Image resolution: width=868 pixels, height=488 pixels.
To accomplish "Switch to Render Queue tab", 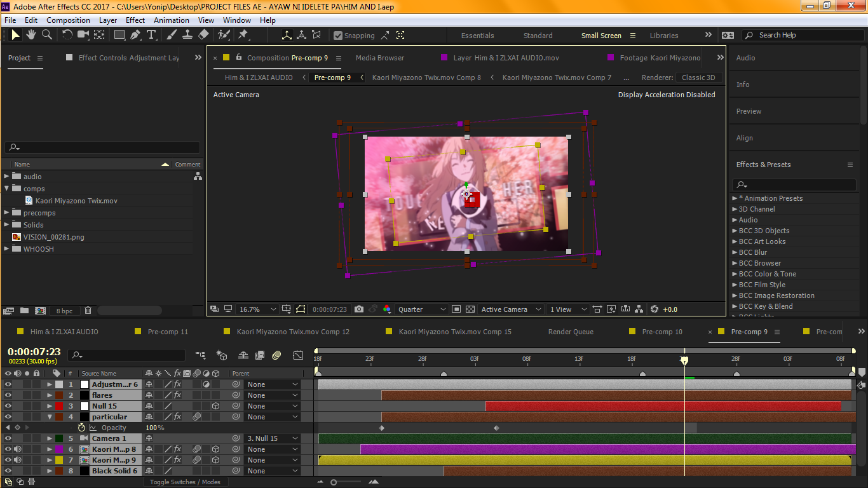I will click(x=571, y=332).
